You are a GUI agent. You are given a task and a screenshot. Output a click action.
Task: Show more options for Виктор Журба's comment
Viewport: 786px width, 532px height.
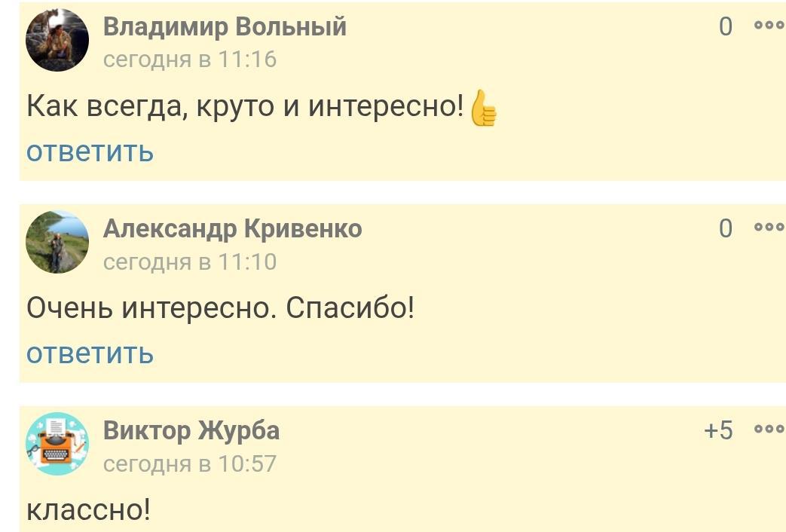pyautogui.click(x=769, y=430)
